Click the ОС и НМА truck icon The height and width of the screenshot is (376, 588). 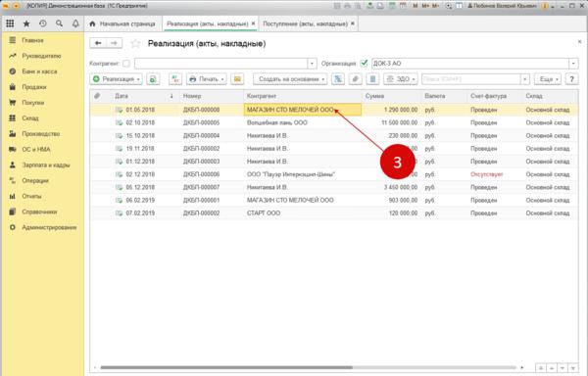[x=13, y=150]
